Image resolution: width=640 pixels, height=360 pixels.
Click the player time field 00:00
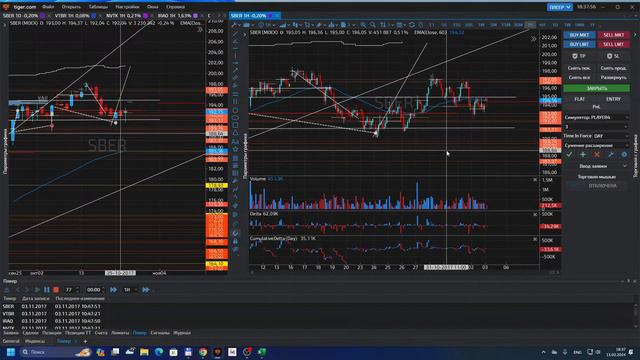coord(95,289)
